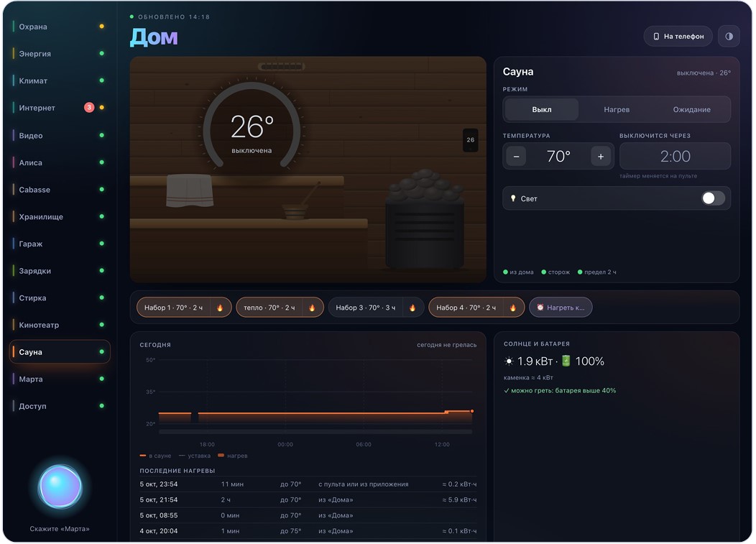Click the 2:00 shut-off timer field
This screenshot has height=544, width=756.
pos(675,156)
